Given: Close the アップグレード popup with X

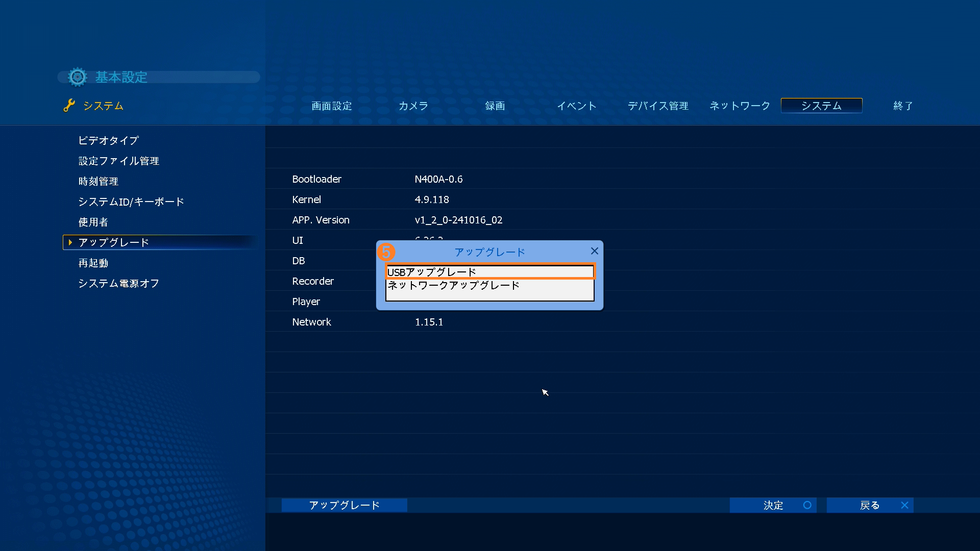Looking at the screenshot, I should tap(594, 251).
